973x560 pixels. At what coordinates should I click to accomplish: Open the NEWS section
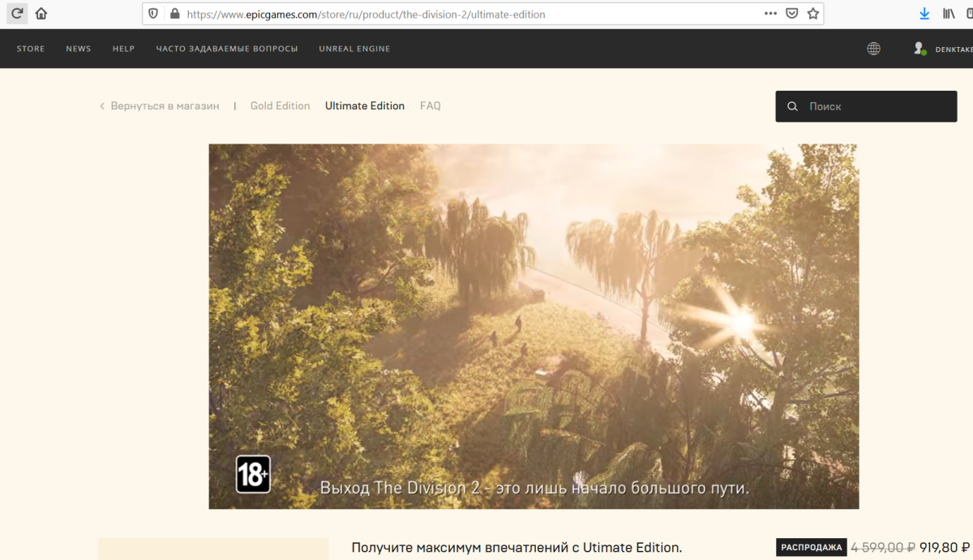tap(79, 49)
